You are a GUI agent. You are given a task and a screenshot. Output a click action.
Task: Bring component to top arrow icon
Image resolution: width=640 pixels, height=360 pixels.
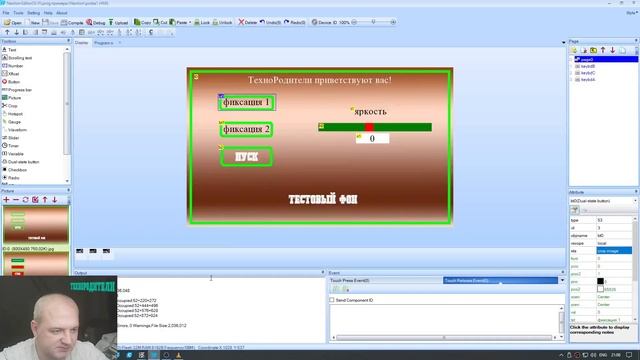pyautogui.click(x=7, y=32)
